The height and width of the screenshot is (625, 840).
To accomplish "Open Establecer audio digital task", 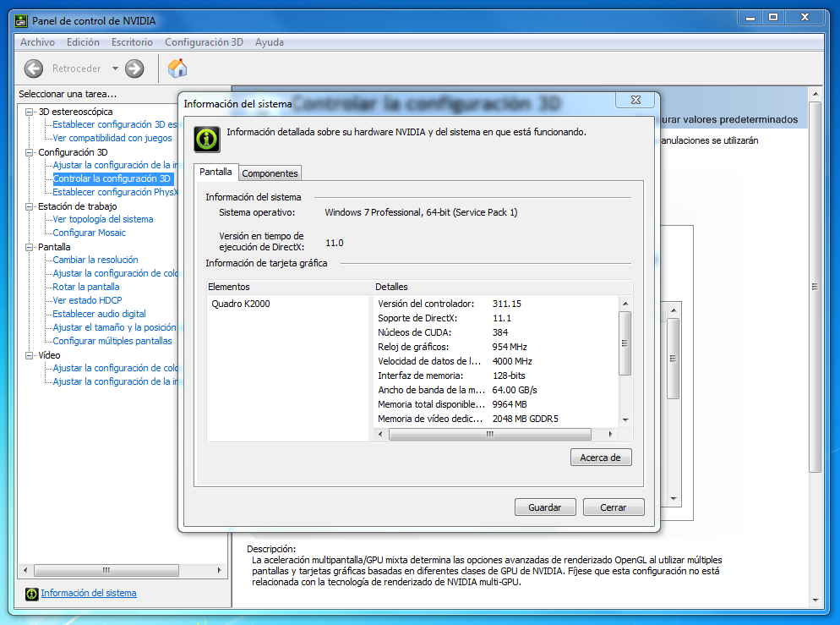I will pos(99,314).
